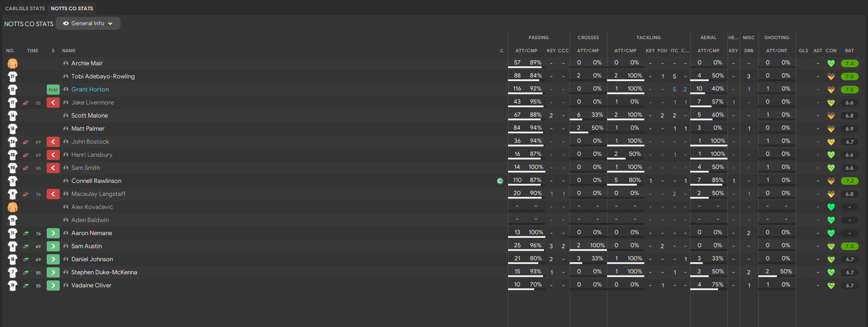Click the red substituted-off arrow for Sam Smith
Screen dimensions: 868x327
point(53,168)
